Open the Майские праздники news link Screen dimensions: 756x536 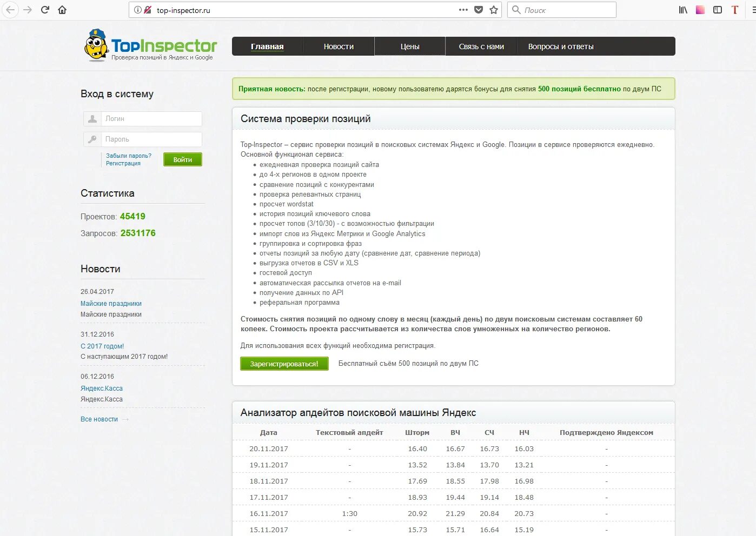[x=111, y=304]
